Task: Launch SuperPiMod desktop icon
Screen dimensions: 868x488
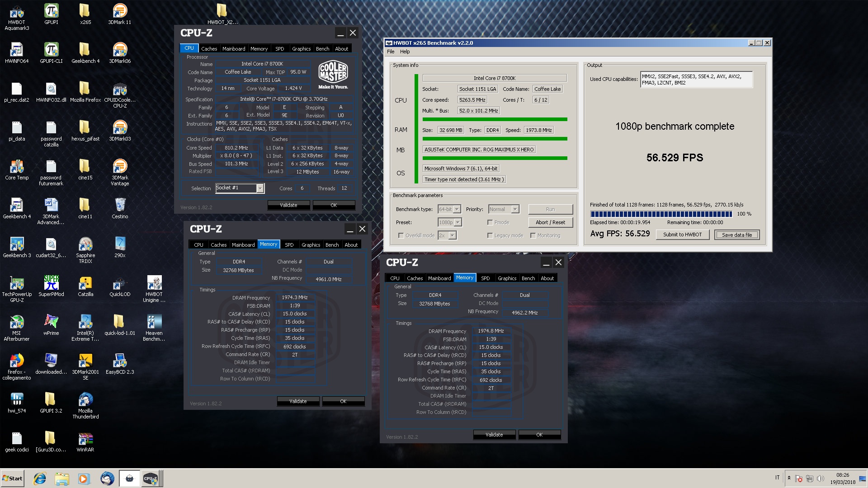Action: 51,286
